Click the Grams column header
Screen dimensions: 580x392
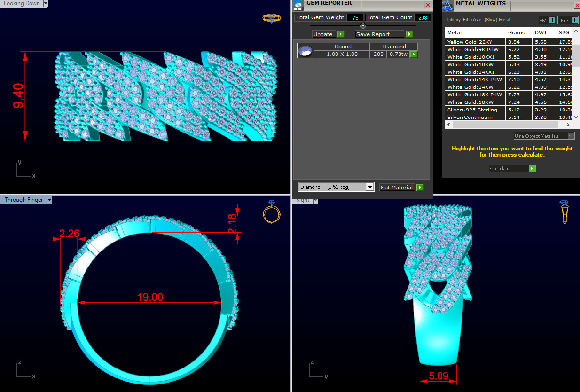tap(519, 33)
